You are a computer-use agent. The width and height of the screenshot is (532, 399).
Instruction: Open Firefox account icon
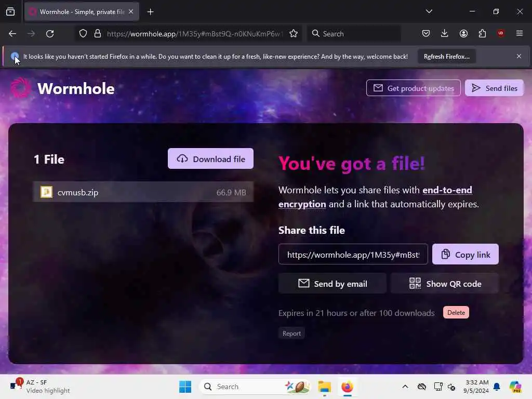pos(463,33)
